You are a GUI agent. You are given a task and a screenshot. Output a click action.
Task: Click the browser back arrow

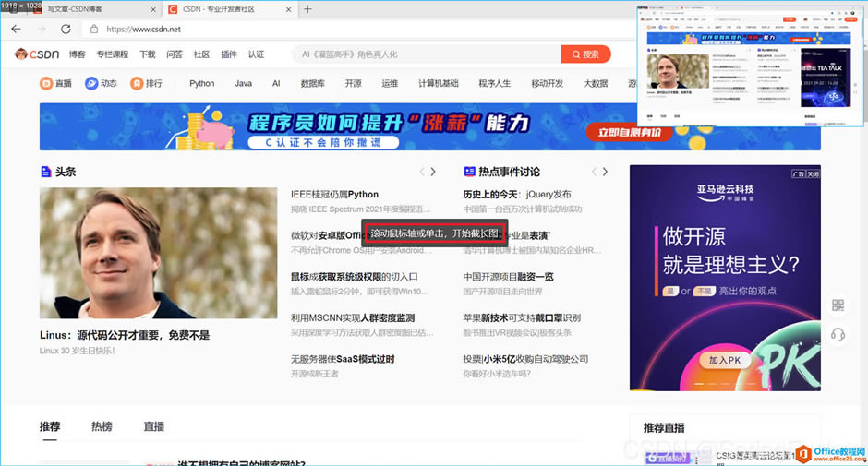[16, 29]
